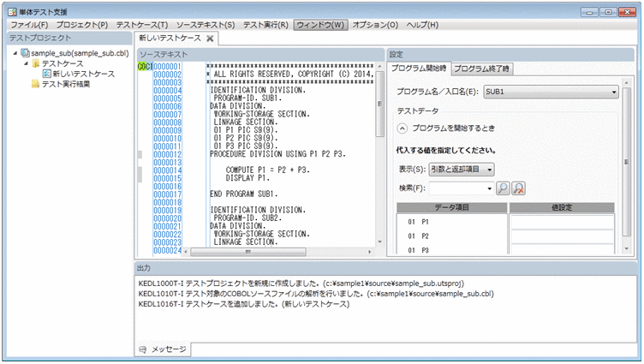This screenshot has width=644, height=364.
Task: Open the ウィンドウ(W) menu
Action: point(320,25)
